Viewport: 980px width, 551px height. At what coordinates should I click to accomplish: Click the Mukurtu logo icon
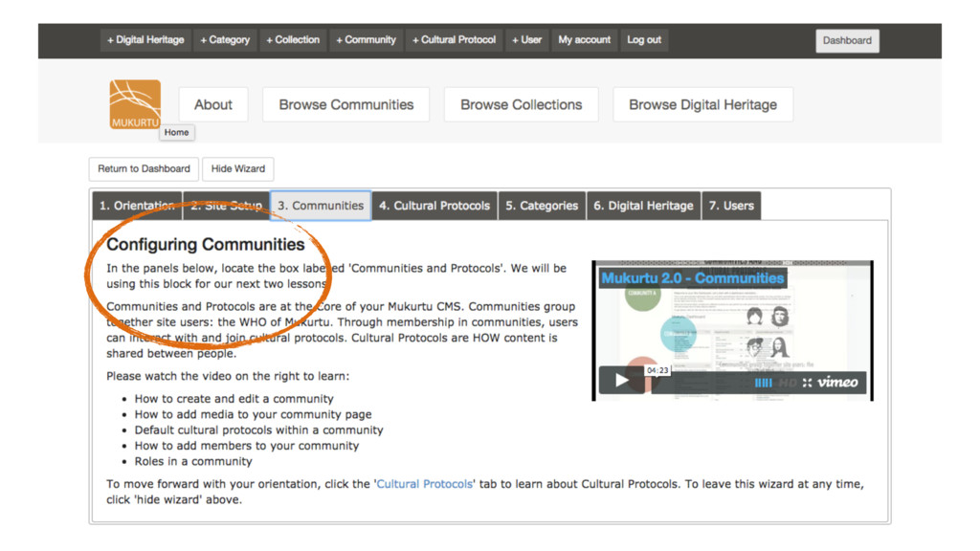pyautogui.click(x=135, y=104)
